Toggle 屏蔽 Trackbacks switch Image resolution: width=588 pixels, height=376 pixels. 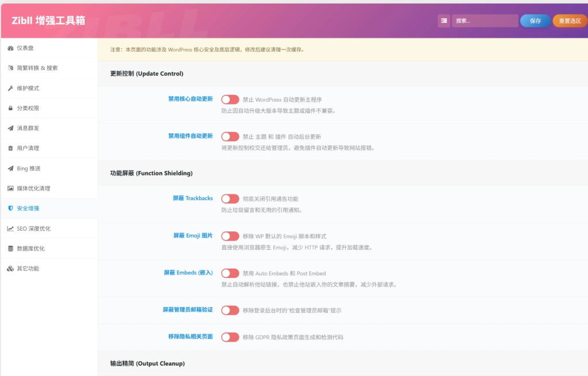[230, 199]
